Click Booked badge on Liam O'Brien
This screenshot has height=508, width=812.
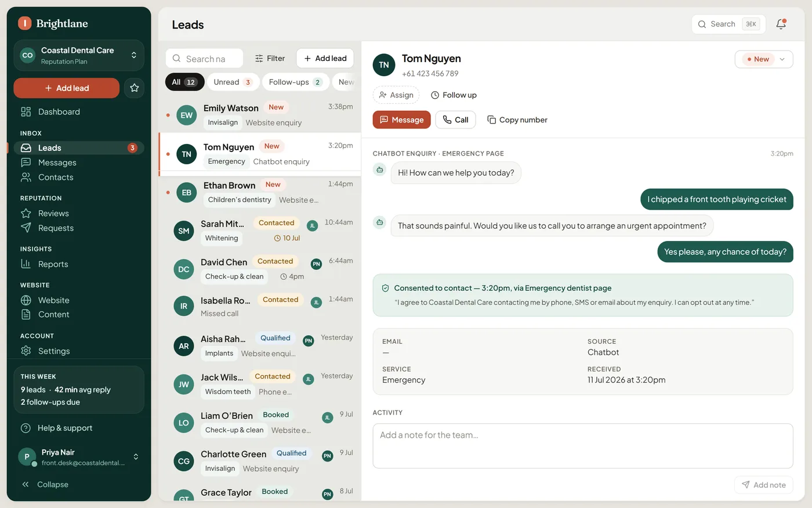click(275, 415)
